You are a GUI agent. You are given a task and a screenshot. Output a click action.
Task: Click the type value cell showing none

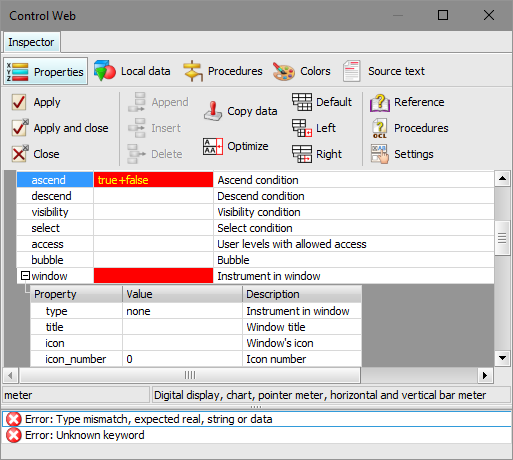coord(182,311)
